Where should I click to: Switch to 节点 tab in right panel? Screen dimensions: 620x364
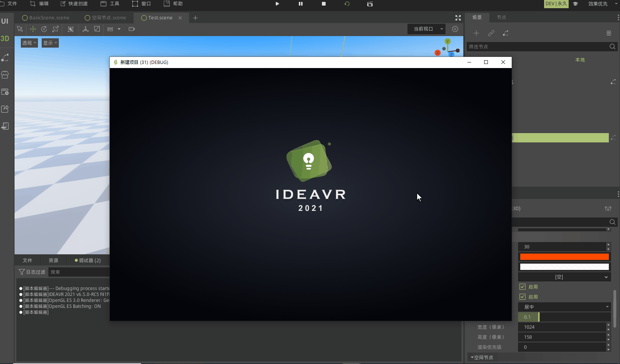501,17
